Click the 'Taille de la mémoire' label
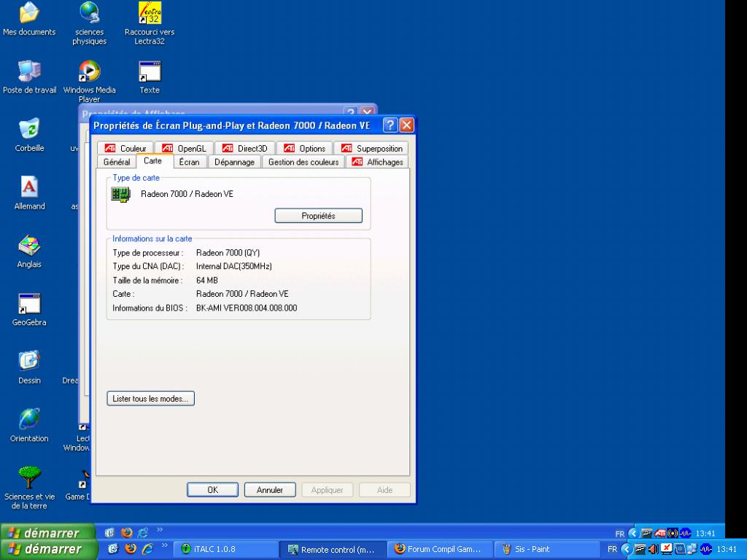The image size is (747, 560). tap(147, 281)
